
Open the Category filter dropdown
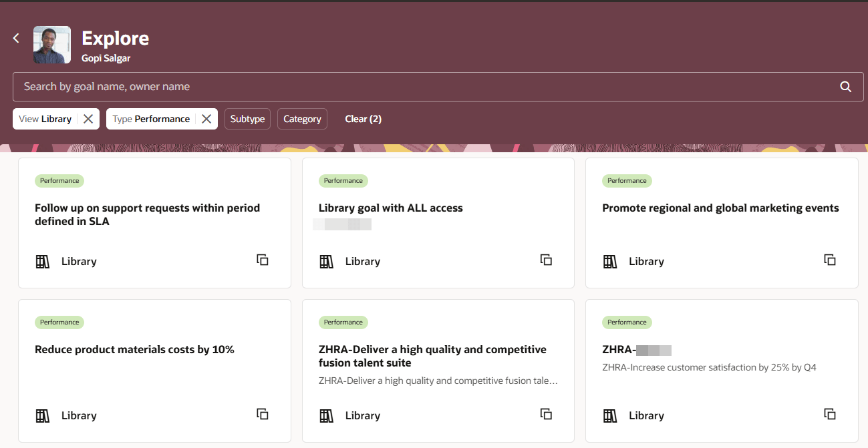[x=302, y=119]
